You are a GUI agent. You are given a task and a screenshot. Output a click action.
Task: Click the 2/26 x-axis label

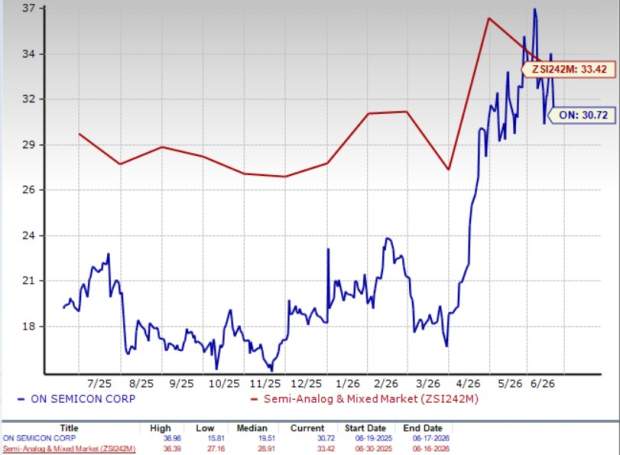pyautogui.click(x=386, y=384)
